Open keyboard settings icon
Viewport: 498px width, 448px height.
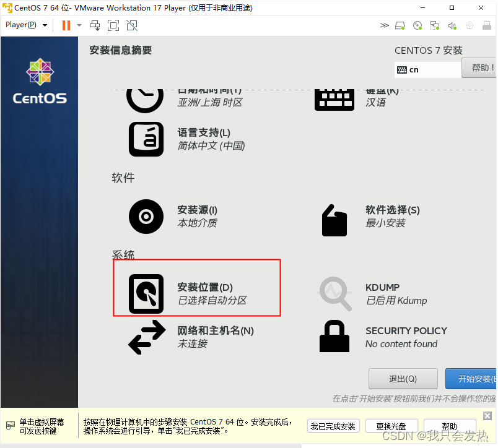click(x=334, y=100)
